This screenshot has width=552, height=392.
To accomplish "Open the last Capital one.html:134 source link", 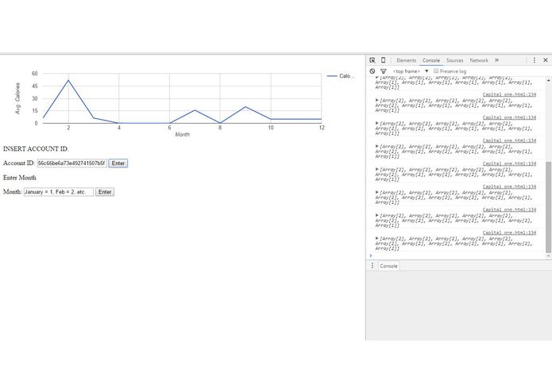I will pos(509,233).
